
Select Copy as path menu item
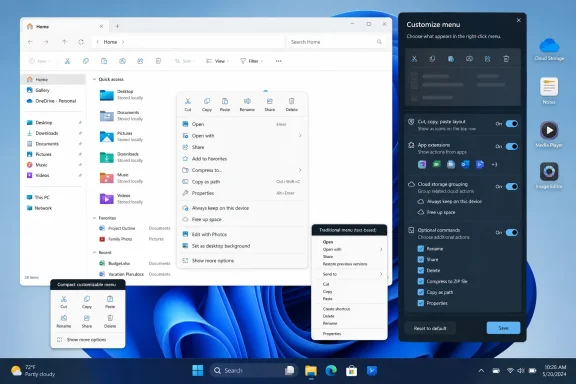click(242, 182)
